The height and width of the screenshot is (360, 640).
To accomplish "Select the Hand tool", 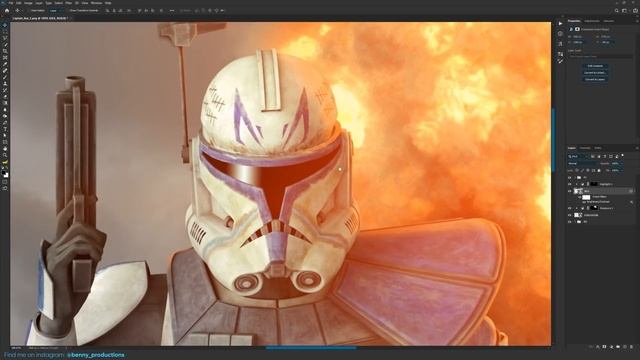I will tap(5, 149).
